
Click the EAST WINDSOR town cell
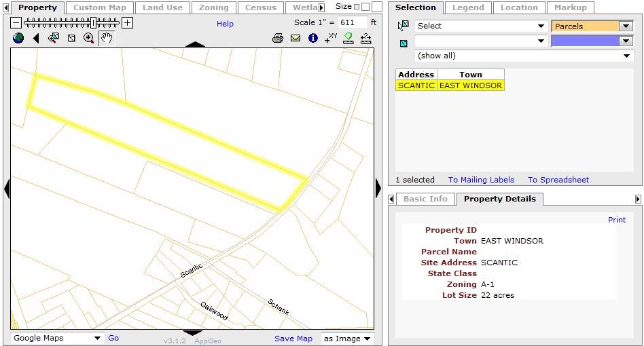pos(471,85)
